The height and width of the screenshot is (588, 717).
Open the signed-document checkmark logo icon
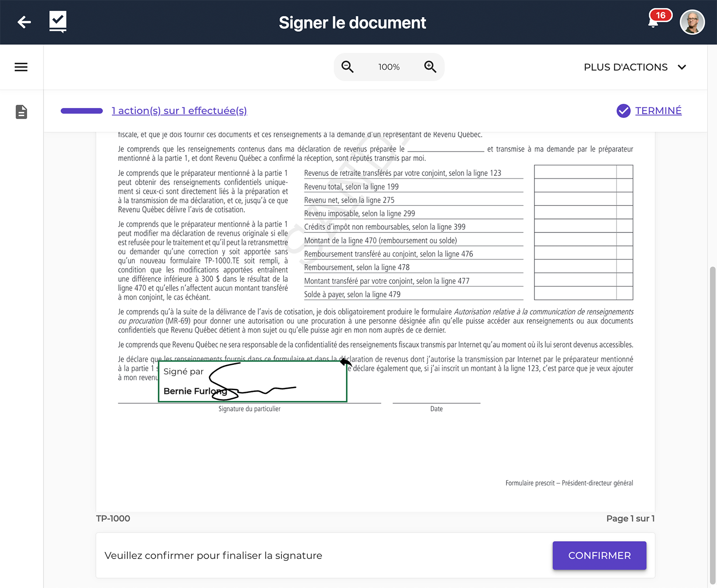pyautogui.click(x=58, y=22)
